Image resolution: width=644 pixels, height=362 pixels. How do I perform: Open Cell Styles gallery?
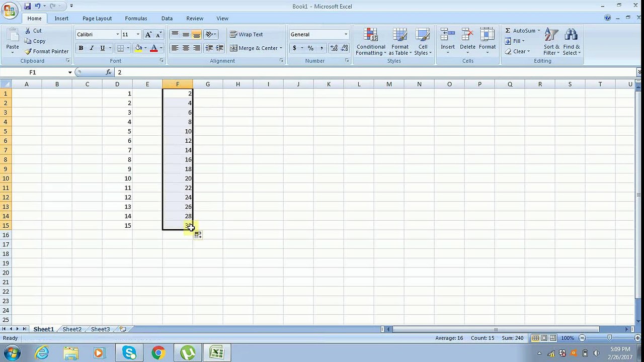(423, 41)
